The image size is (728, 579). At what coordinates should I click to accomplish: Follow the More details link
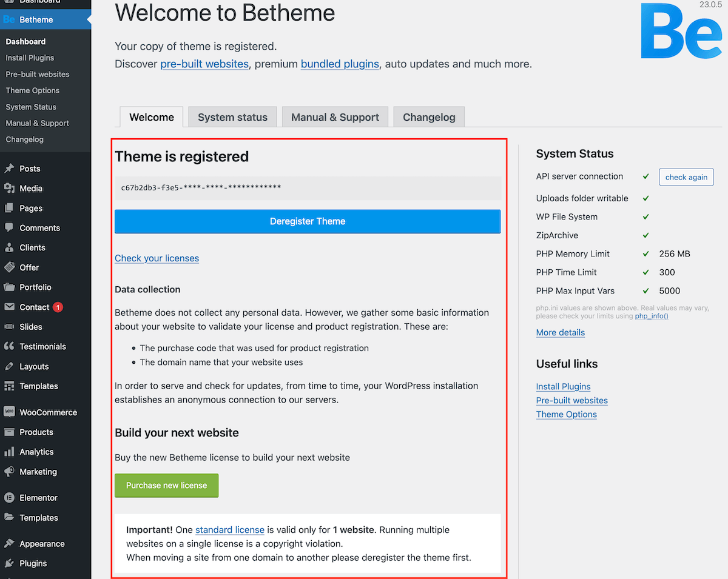coord(560,332)
